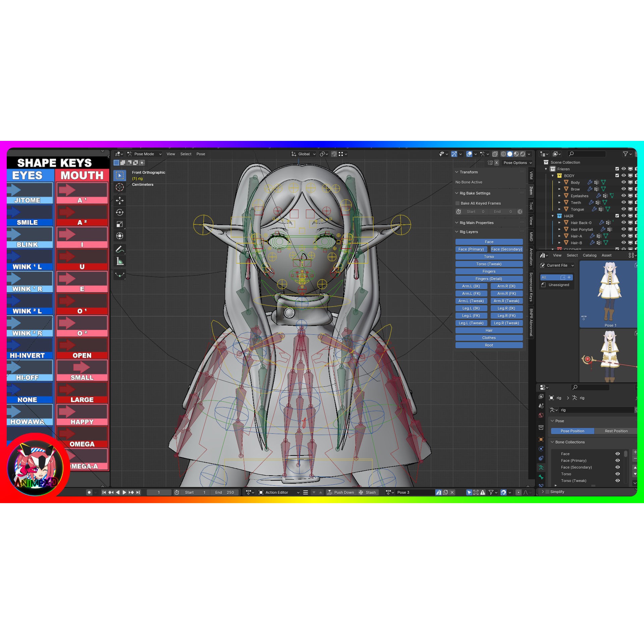Toggle Show Overlays button
644x644 pixels.
469,154
